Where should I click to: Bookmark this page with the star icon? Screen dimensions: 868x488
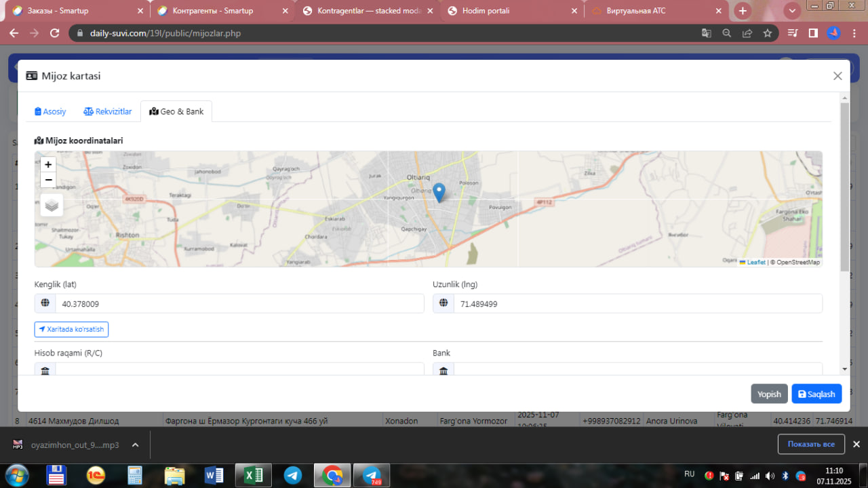click(767, 33)
